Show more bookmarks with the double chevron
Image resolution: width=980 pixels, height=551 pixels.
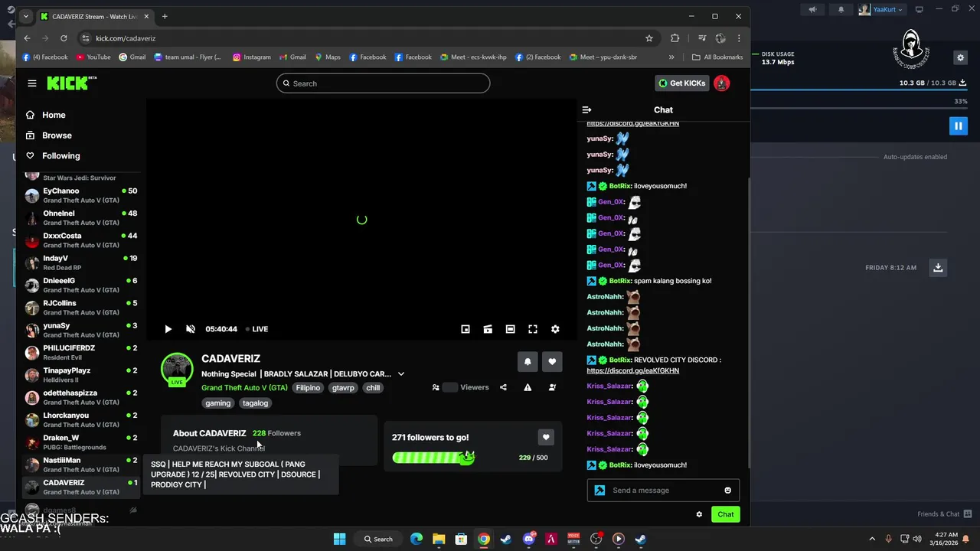coord(671,57)
